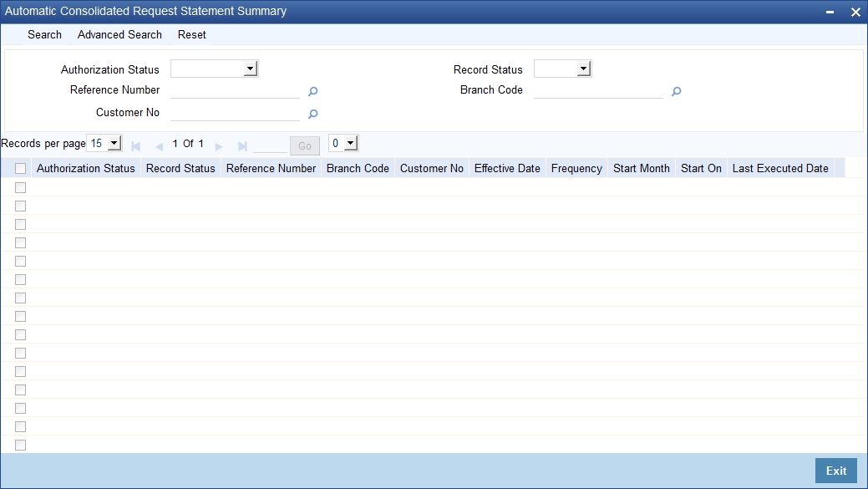Focus the Reference Number input field

(x=235, y=90)
